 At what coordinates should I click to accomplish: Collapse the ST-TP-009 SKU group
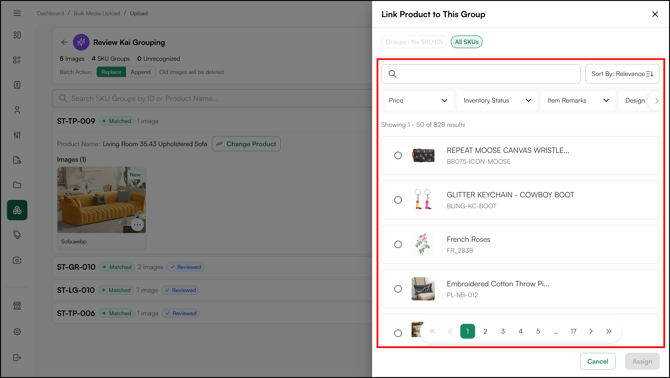pos(212,121)
